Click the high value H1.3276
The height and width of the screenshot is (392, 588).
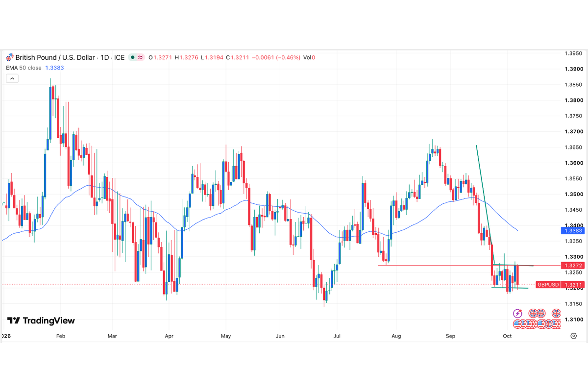(186, 57)
